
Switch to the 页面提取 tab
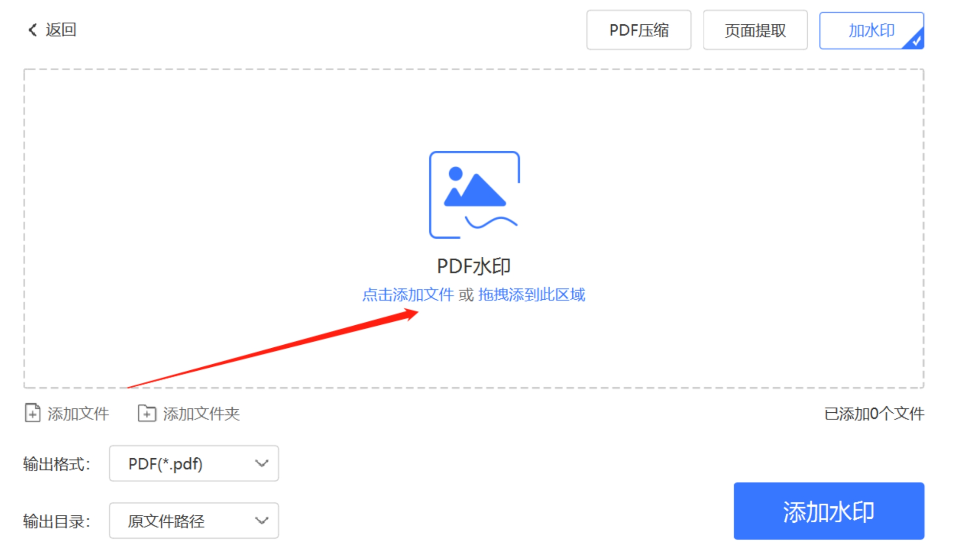pos(755,30)
